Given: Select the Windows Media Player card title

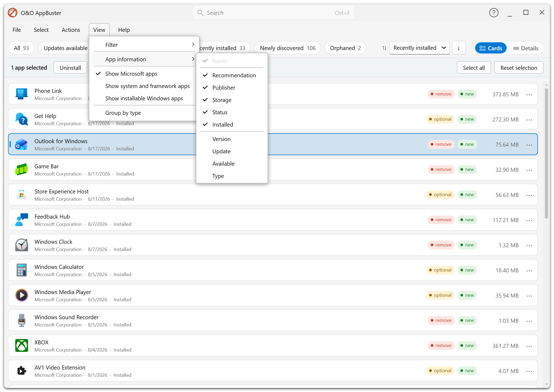Looking at the screenshot, I should click(63, 292).
